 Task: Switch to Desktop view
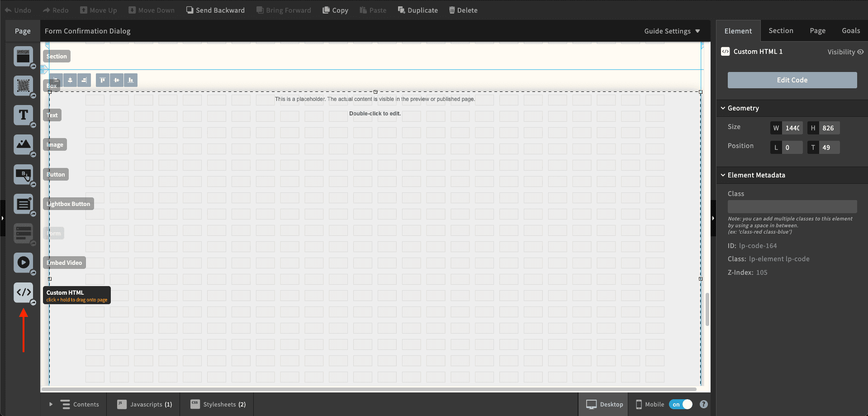point(604,404)
